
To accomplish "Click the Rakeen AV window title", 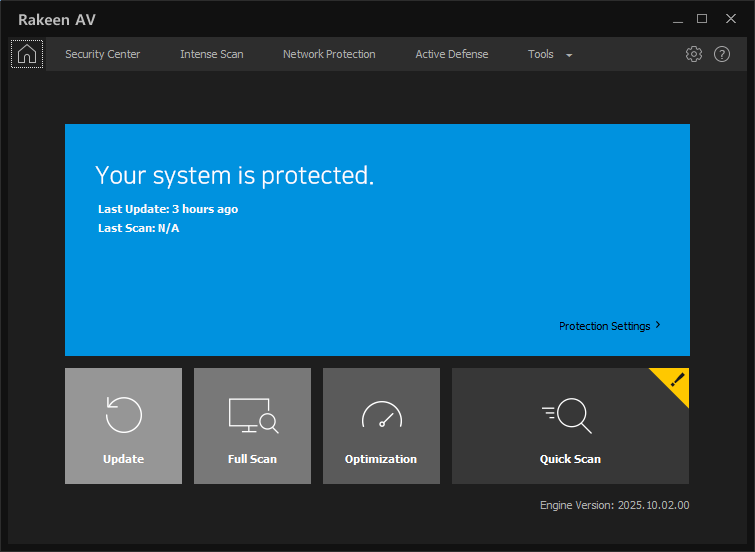I will 57,19.
